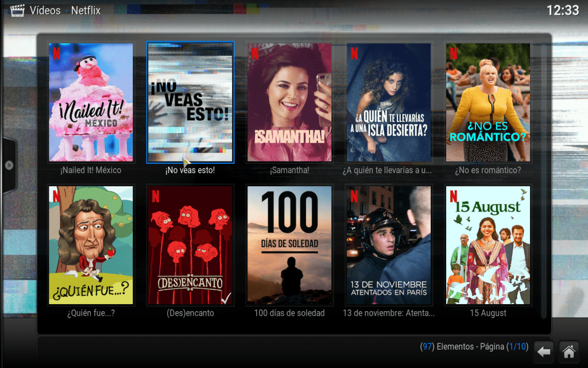
Task: Click the back arrow button
Action: (544, 351)
